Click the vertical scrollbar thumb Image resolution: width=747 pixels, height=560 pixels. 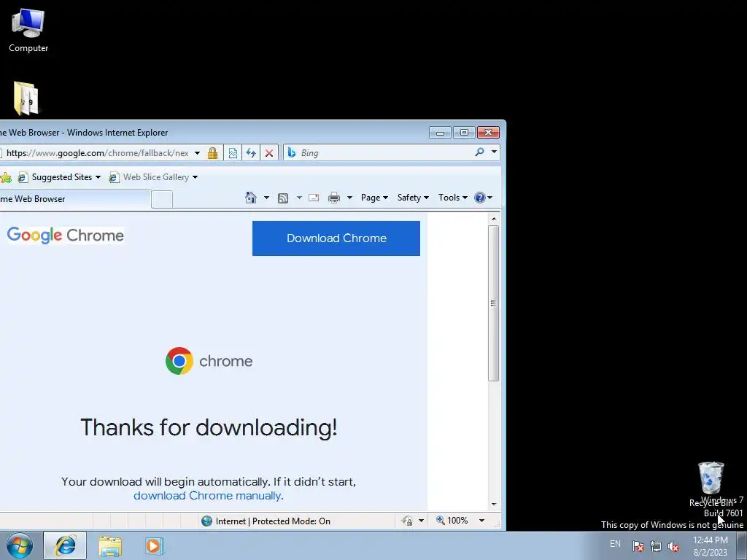pyautogui.click(x=494, y=303)
